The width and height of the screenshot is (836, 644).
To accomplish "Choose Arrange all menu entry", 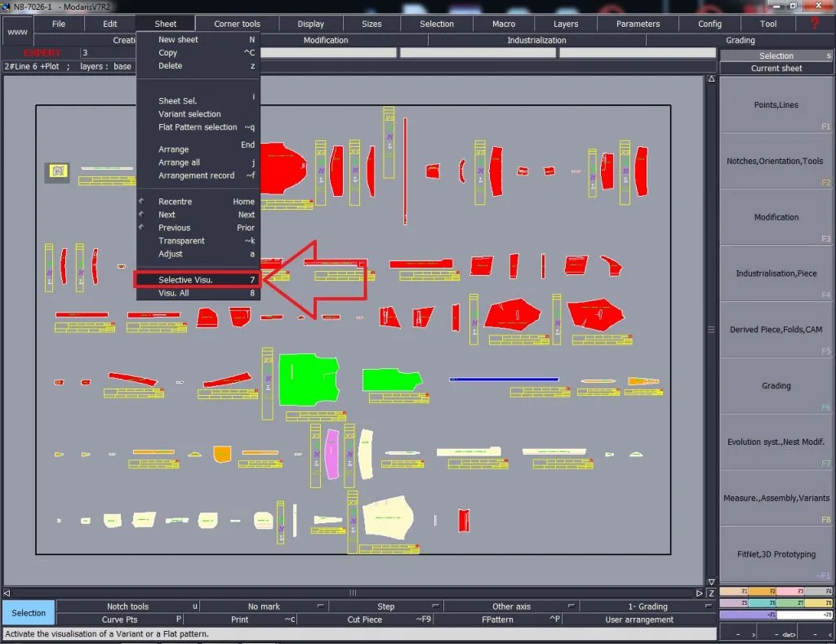I will pyautogui.click(x=198, y=162).
